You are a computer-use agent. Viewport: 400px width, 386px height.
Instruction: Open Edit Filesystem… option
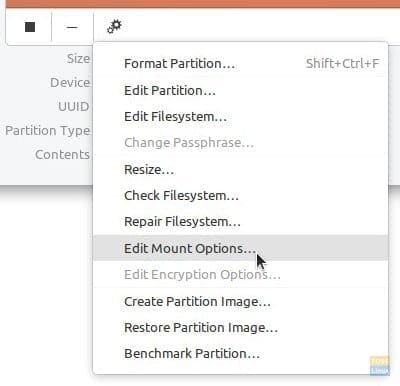tap(241, 117)
